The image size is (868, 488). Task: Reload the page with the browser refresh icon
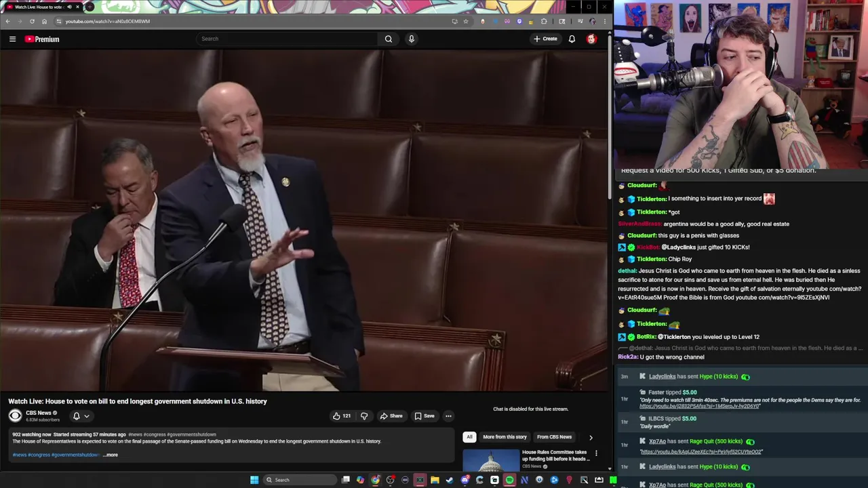pos(32,21)
